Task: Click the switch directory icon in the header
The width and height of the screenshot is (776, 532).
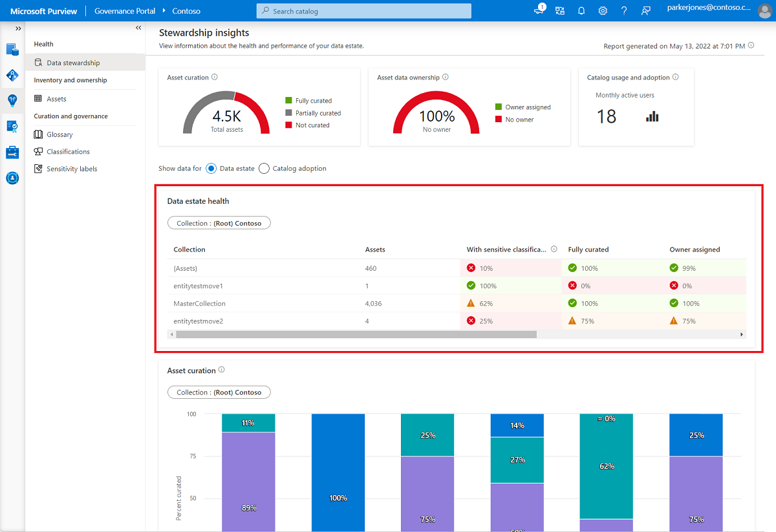Action: (x=560, y=11)
